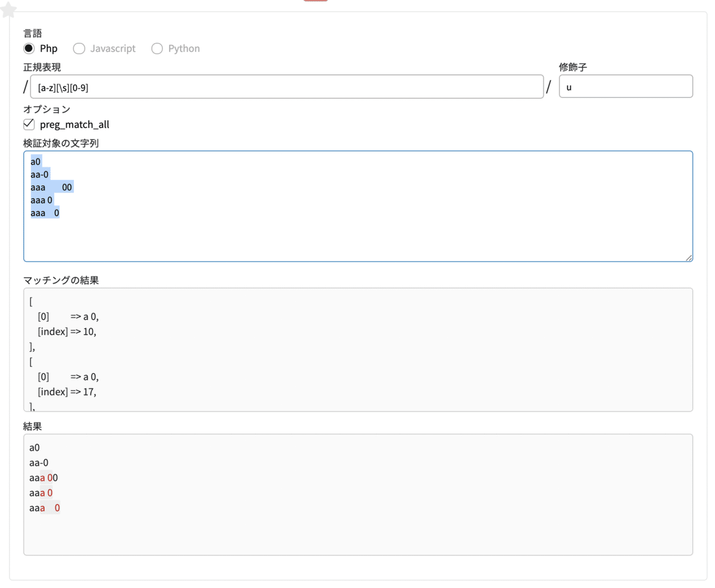Click the 'aaa 00' line in test string

pos(51,187)
